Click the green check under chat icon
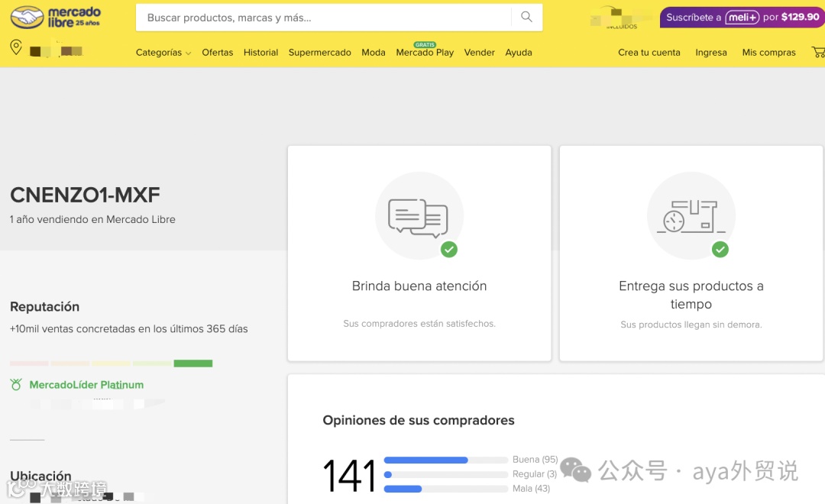 coord(449,250)
